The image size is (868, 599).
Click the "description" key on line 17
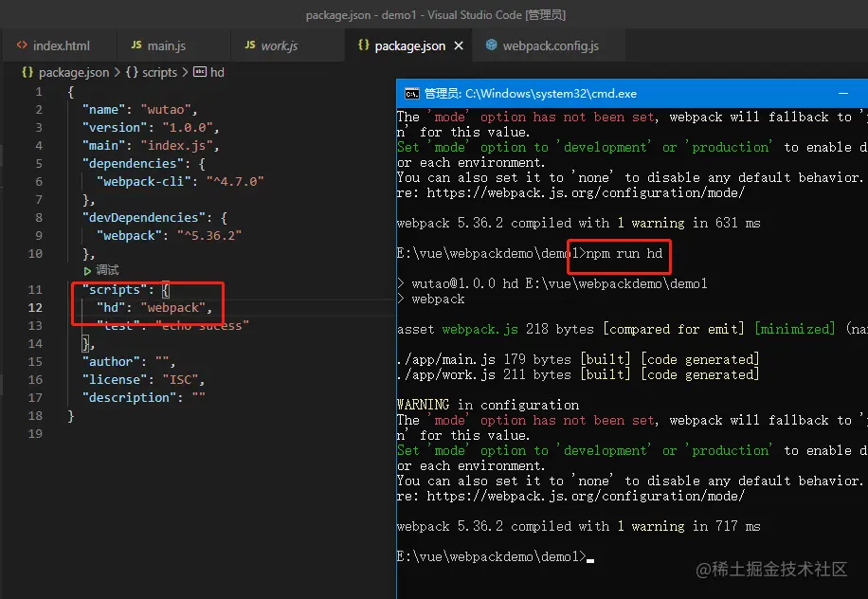coord(129,398)
